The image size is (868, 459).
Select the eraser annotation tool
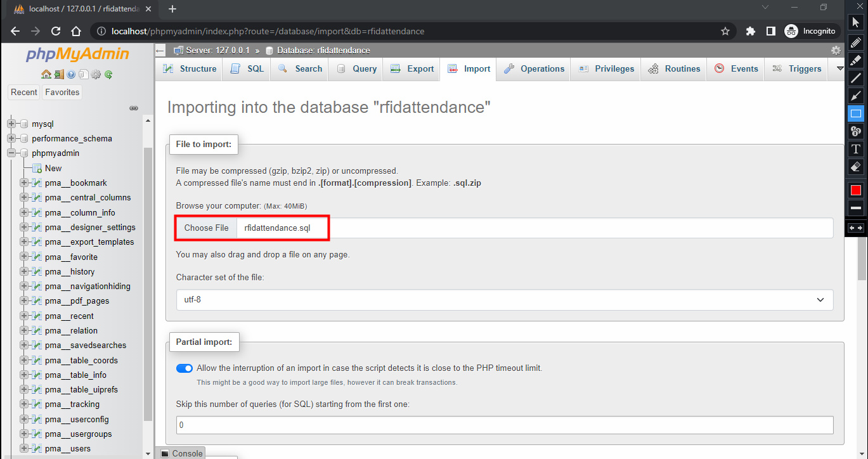click(x=856, y=167)
